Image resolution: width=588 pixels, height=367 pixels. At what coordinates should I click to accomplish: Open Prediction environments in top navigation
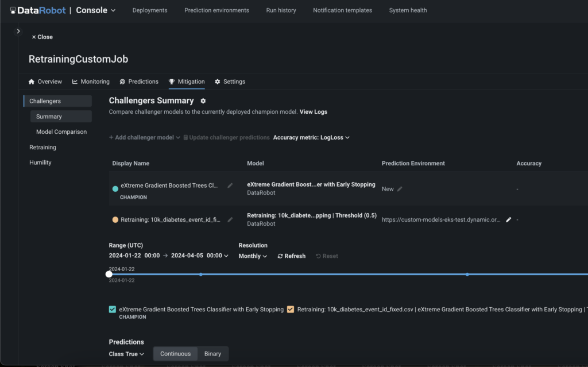click(x=216, y=10)
